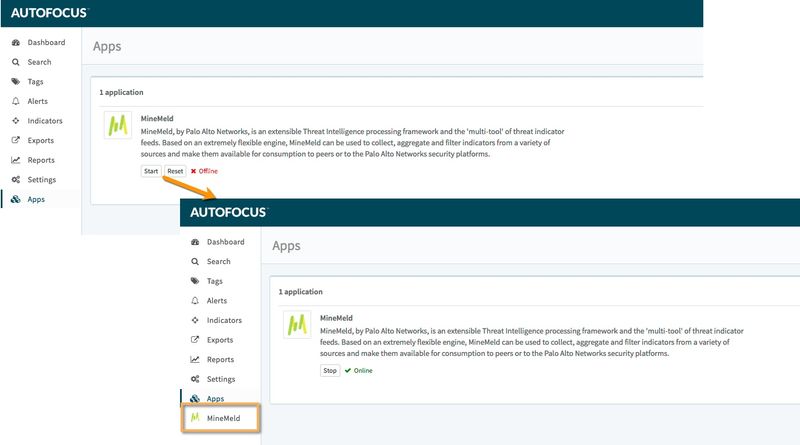Open Exports label in lower window menu
Image resolution: width=800 pixels, height=445 pixels.
tap(220, 340)
